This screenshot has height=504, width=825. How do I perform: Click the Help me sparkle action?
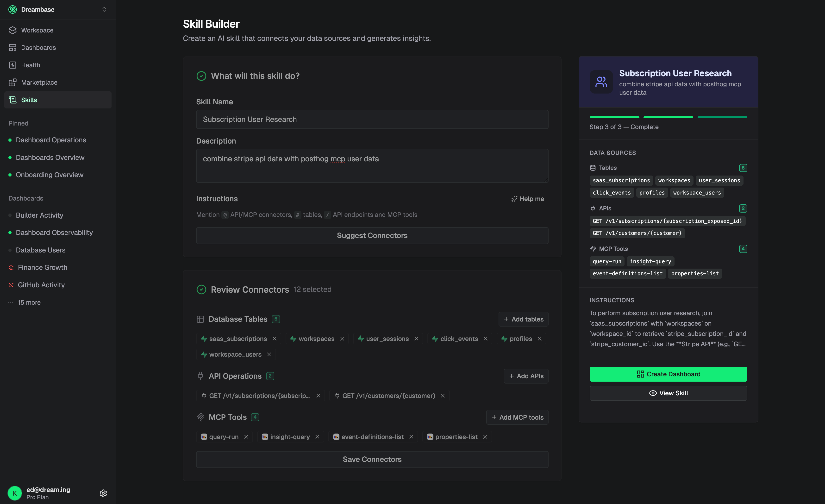point(528,199)
